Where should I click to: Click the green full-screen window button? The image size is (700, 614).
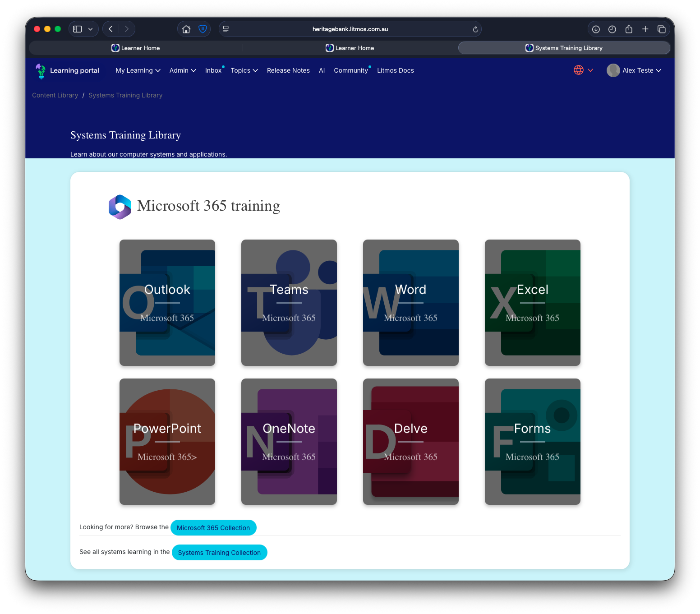58,29
